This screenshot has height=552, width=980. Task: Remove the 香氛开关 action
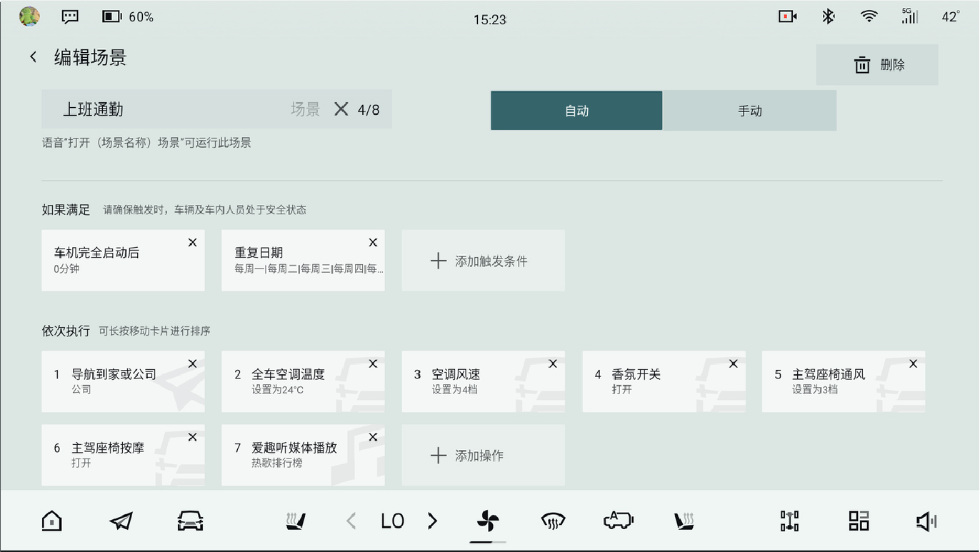coord(733,364)
